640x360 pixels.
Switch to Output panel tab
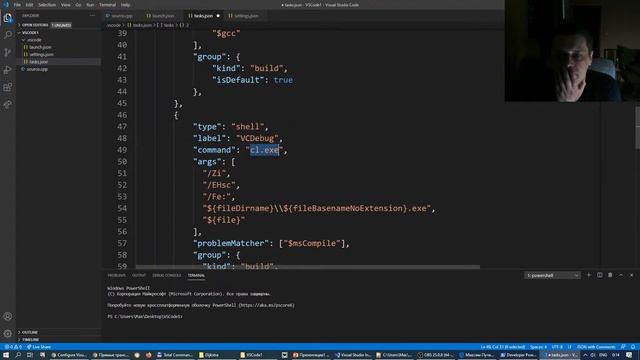pos(139,276)
